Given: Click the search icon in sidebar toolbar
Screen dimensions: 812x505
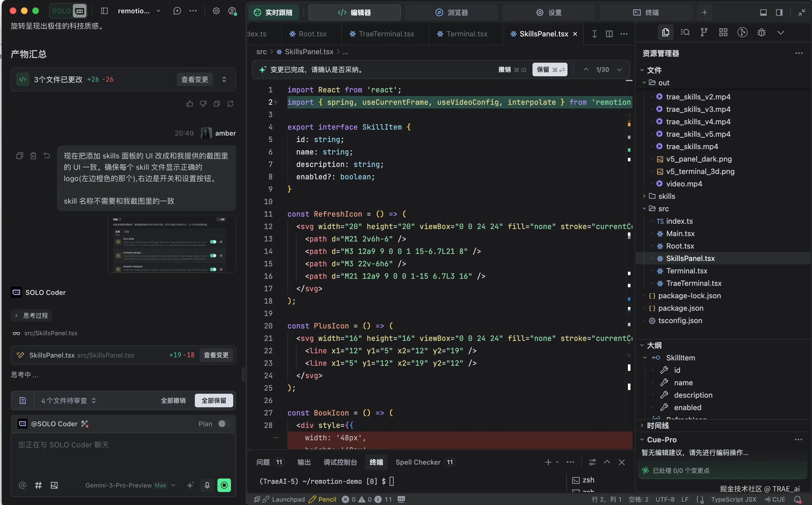Looking at the screenshot, I should [x=685, y=32].
